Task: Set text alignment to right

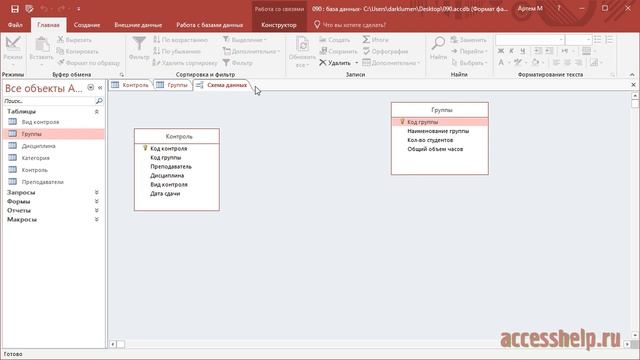Action: click(x=578, y=62)
